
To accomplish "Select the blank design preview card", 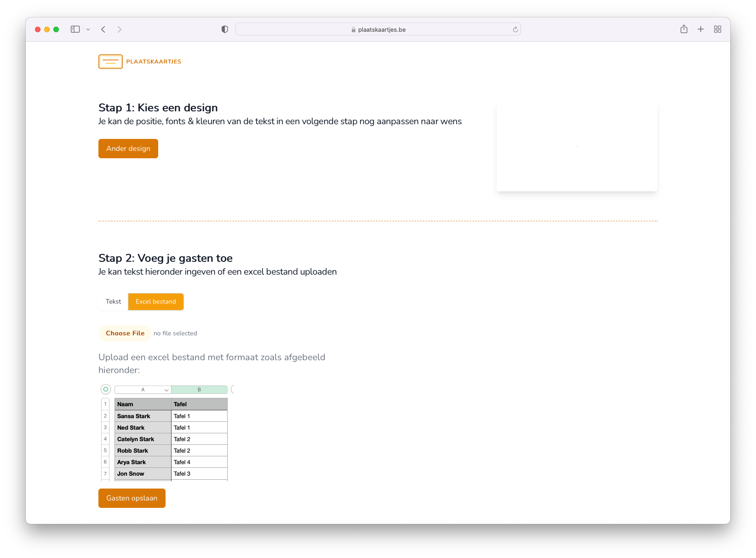I will click(x=577, y=147).
